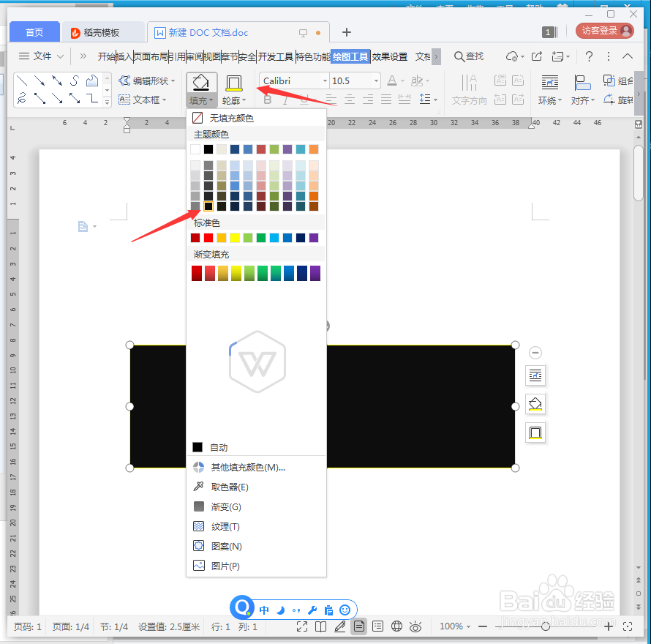
Task: Open the font size 10.5 dropdown
Action: (375, 80)
